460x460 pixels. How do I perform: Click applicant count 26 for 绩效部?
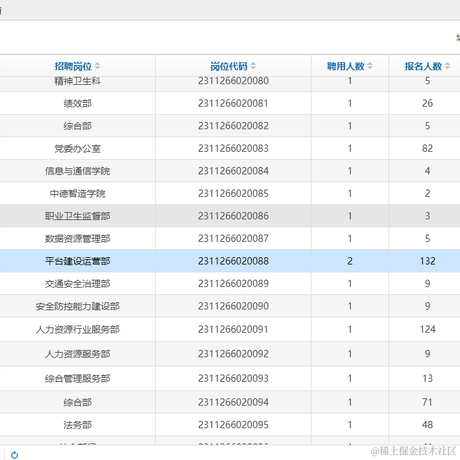pos(427,103)
